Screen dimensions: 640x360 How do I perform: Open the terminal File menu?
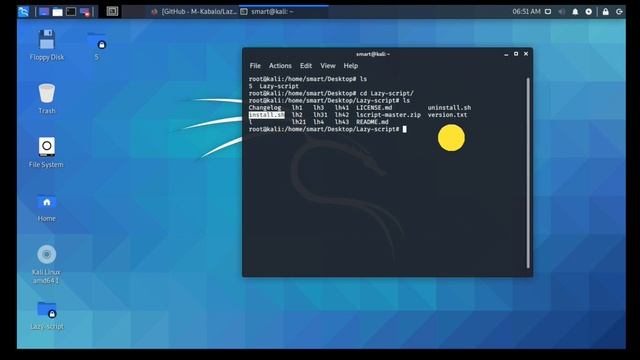click(x=255, y=66)
